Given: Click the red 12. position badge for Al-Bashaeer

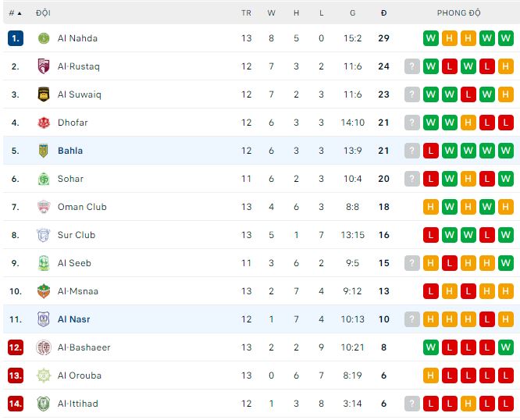Looking at the screenshot, I should 16,347.
